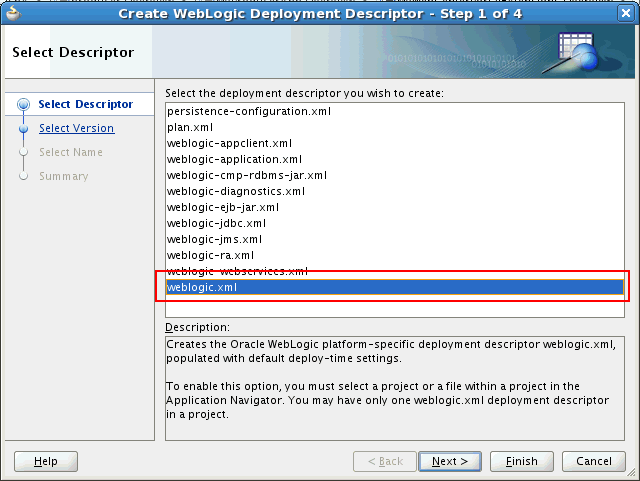Close the Create WebLogic Deployment Descriptor dialog

625,13
